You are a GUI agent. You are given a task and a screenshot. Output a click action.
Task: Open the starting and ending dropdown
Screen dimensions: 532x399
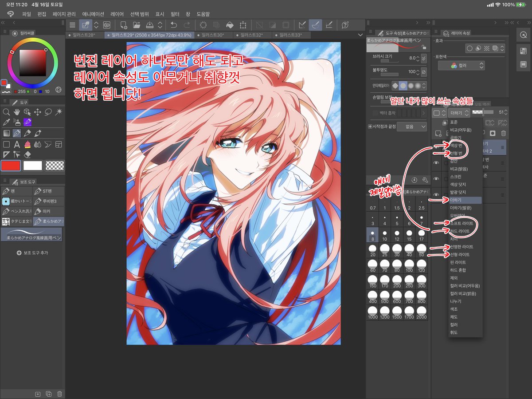click(x=411, y=126)
